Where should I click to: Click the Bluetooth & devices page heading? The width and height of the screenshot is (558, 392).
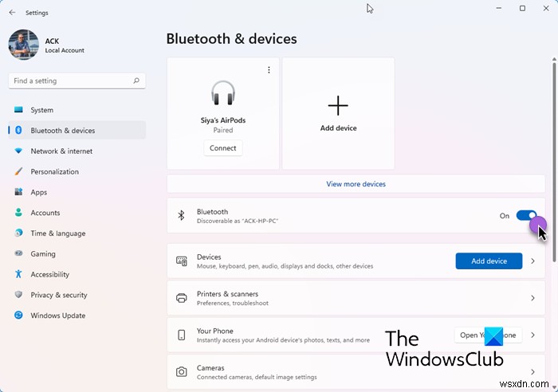pos(231,39)
